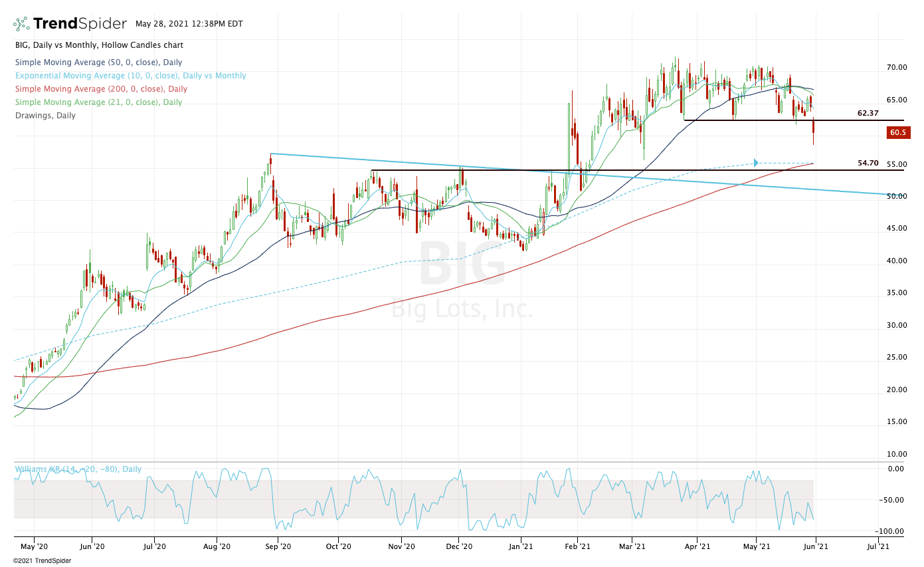Click the Jul '21 date axis label

[879, 547]
